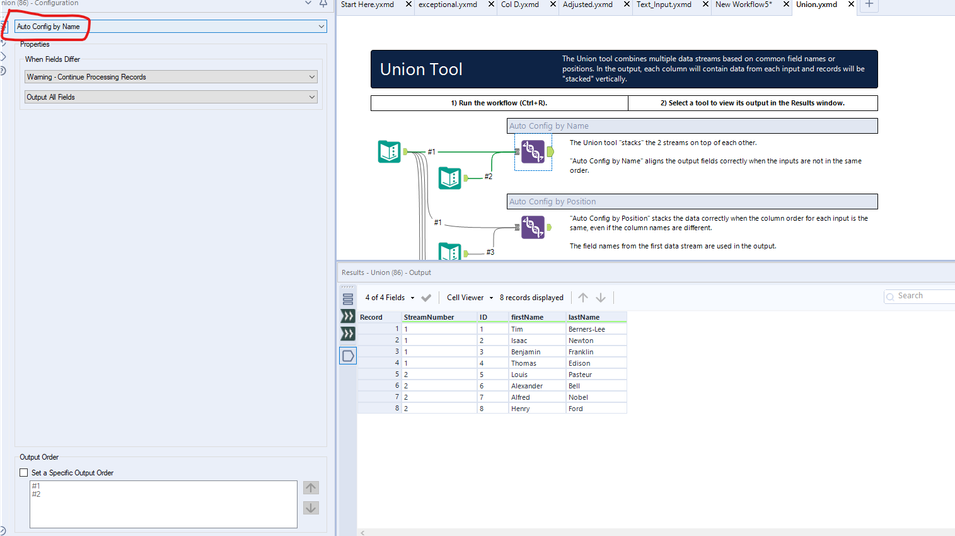
Task: Click the StreamNumber column header
Action: click(x=439, y=317)
